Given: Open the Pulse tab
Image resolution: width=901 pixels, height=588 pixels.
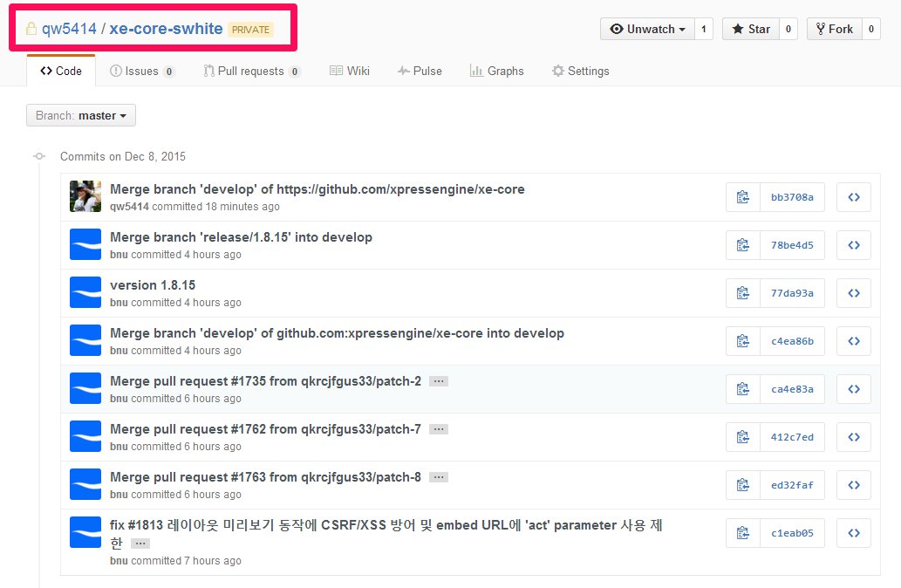Looking at the screenshot, I should 420,71.
